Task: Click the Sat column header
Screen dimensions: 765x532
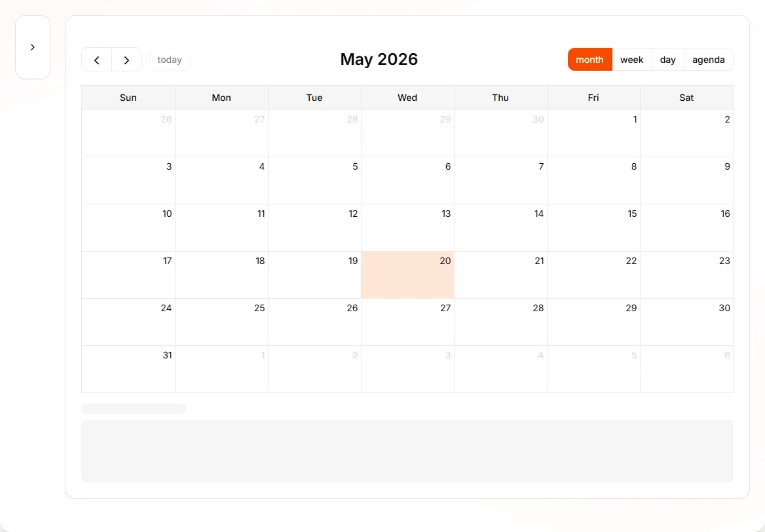Action: tap(686, 98)
